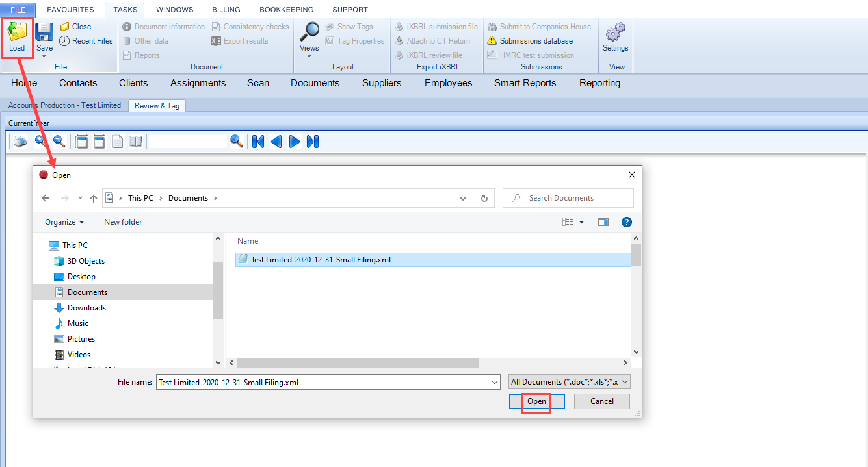Switch to the BOOKKEEPING ribbon tab
Screen dimensions: 868x467
point(286,10)
